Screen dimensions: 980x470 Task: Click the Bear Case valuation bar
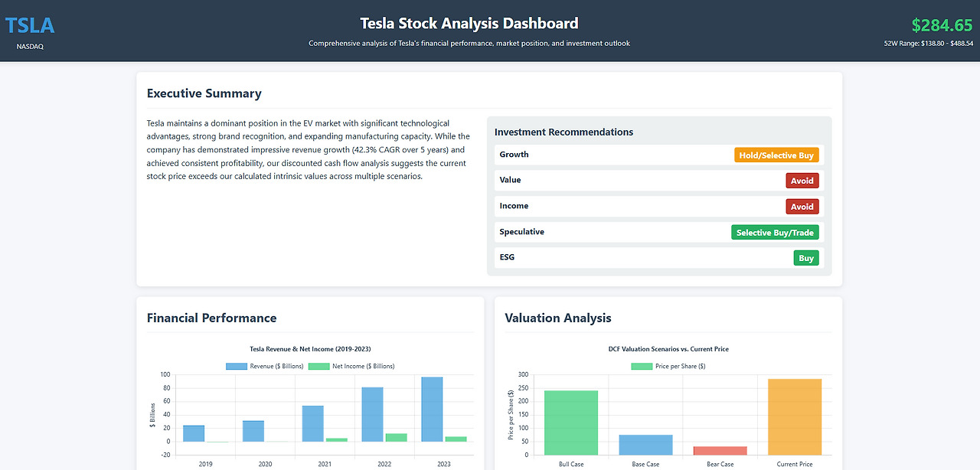pyautogui.click(x=720, y=451)
